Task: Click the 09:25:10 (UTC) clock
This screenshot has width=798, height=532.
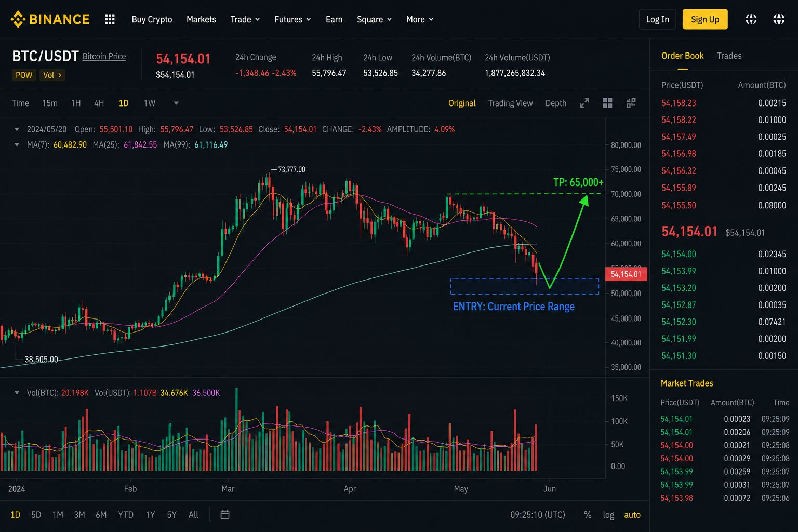Action: click(x=538, y=515)
